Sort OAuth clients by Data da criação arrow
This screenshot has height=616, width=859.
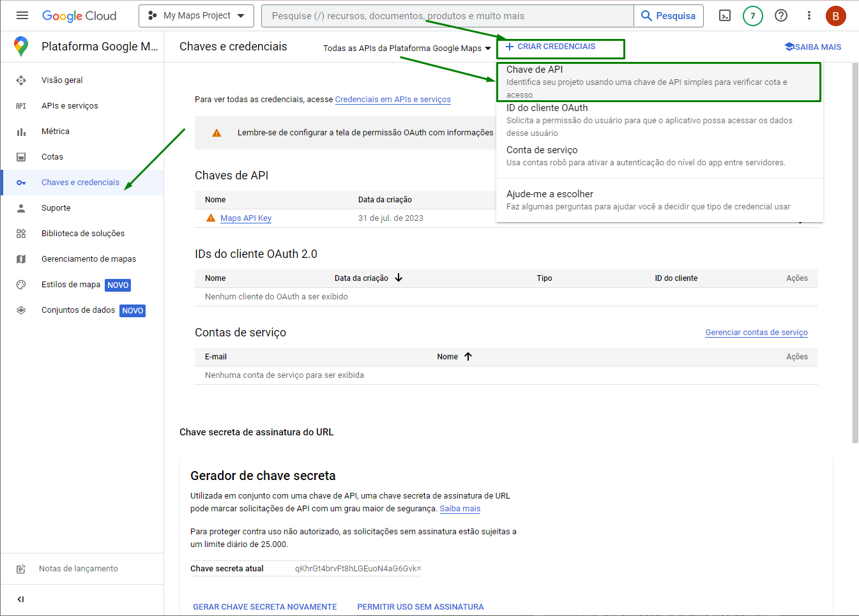[399, 278]
